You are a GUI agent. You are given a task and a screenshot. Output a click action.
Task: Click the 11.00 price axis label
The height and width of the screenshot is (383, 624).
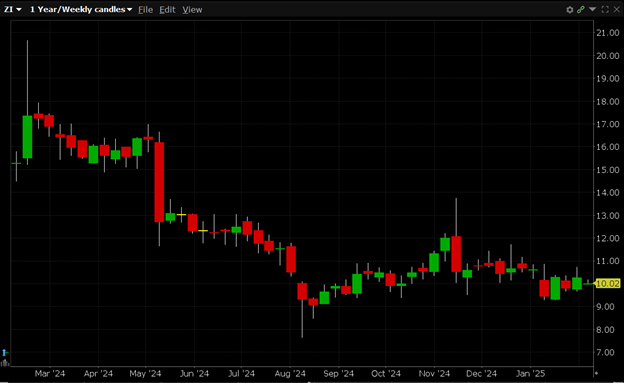(607, 261)
